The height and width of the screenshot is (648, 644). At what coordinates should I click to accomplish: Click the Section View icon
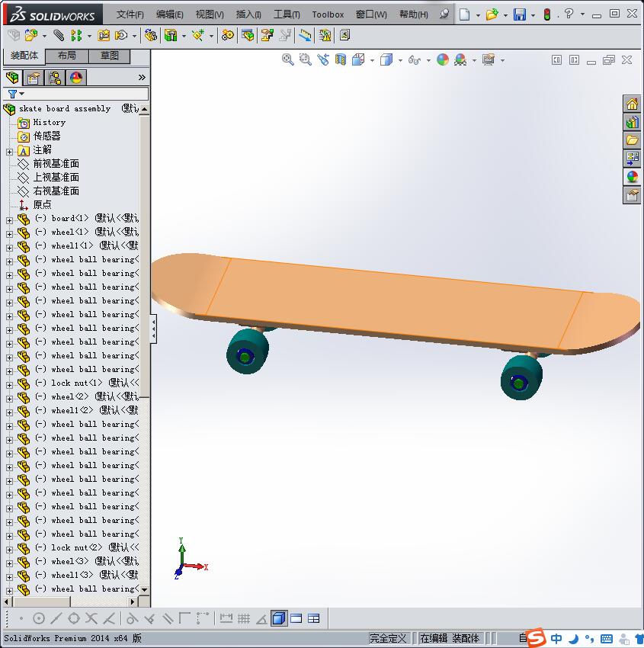[341, 60]
